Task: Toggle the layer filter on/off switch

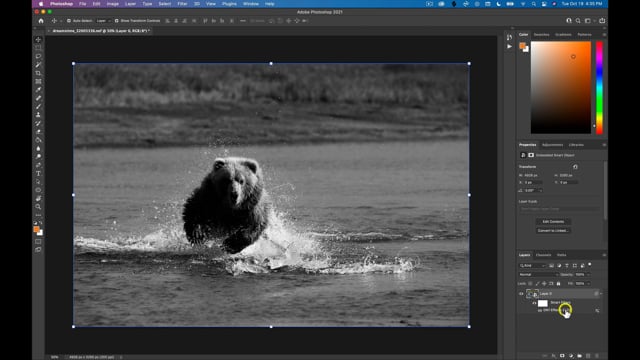Action: coord(590,265)
